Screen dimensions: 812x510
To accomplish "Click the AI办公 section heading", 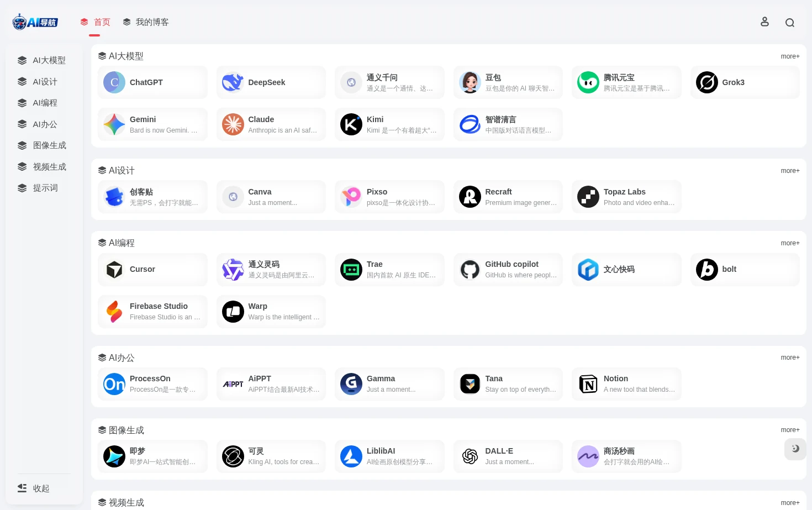I will click(117, 357).
